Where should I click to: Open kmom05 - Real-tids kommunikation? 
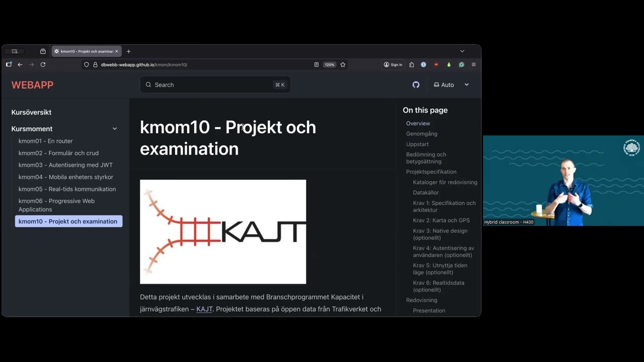[67, 189]
